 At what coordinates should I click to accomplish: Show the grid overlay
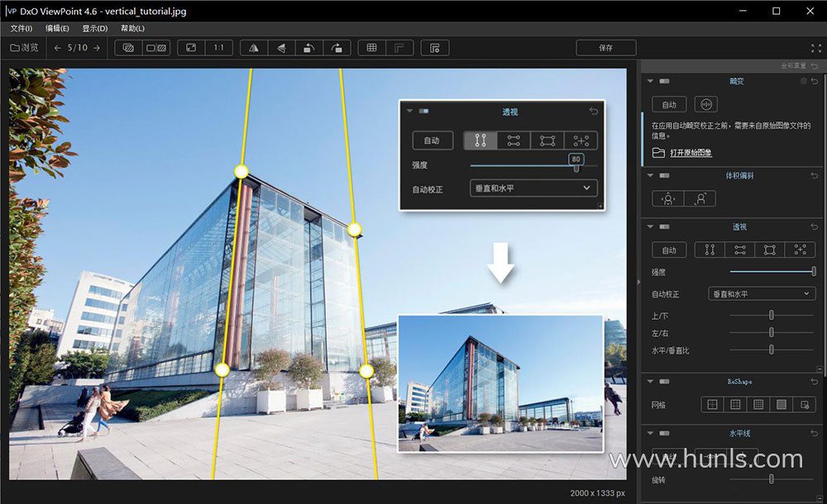pyautogui.click(x=372, y=48)
